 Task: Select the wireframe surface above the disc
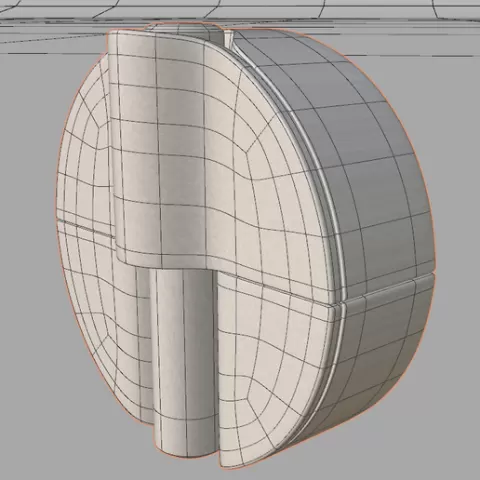[240, 28]
